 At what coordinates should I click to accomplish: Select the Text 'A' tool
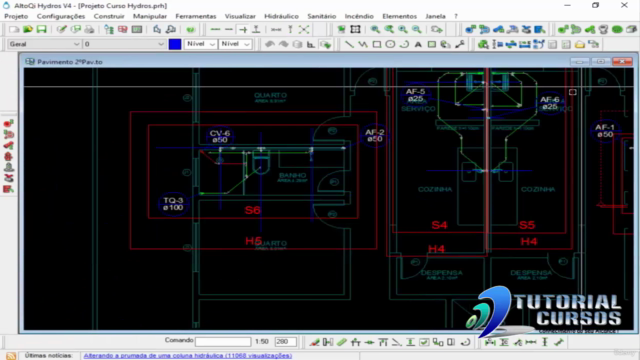pyautogui.click(x=418, y=44)
